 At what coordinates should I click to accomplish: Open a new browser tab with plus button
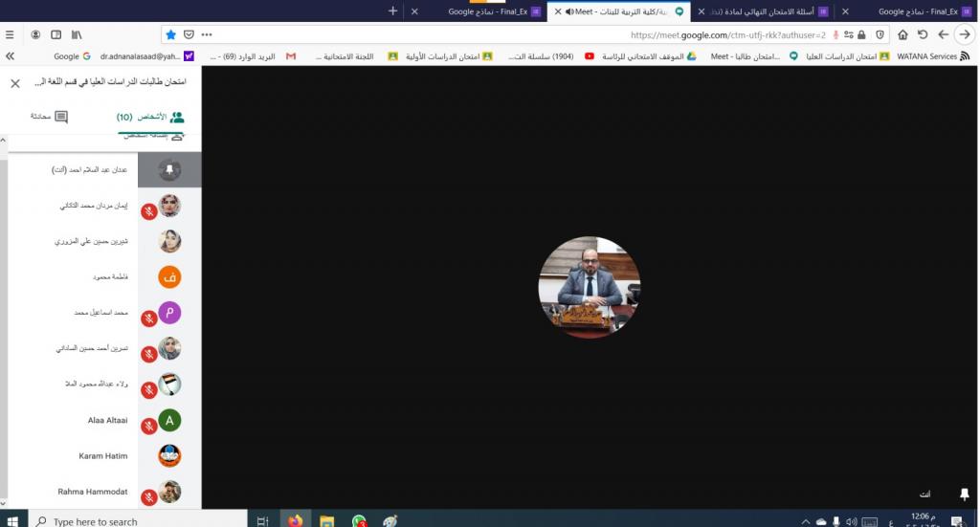point(392,11)
